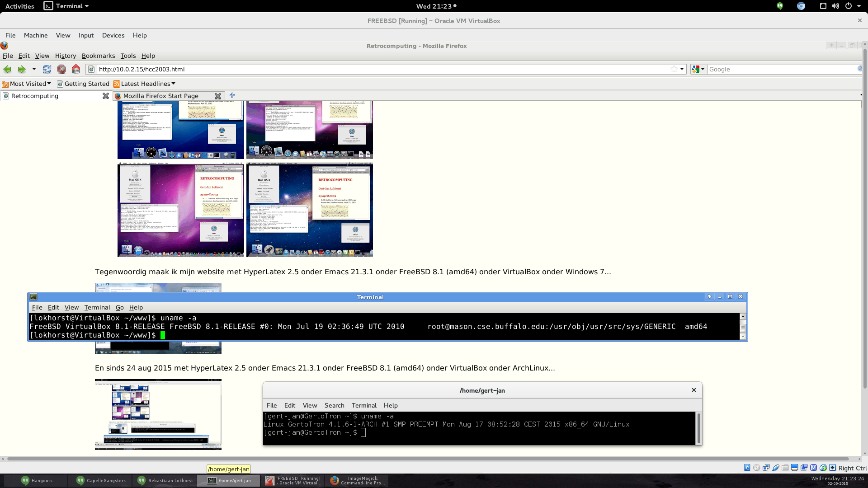The height and width of the screenshot is (488, 868).
Task: Open the clock showing Wed 21:23
Action: tap(436, 6)
